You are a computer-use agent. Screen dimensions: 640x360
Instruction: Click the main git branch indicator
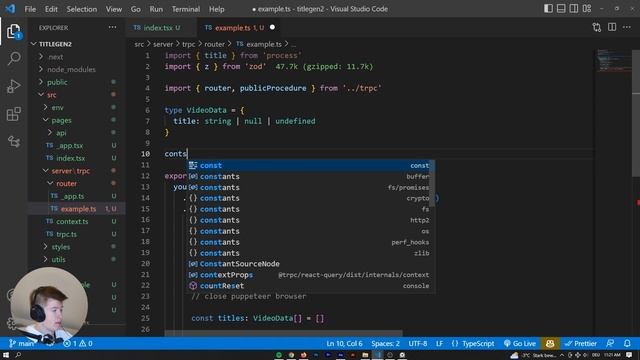click(x=21, y=343)
